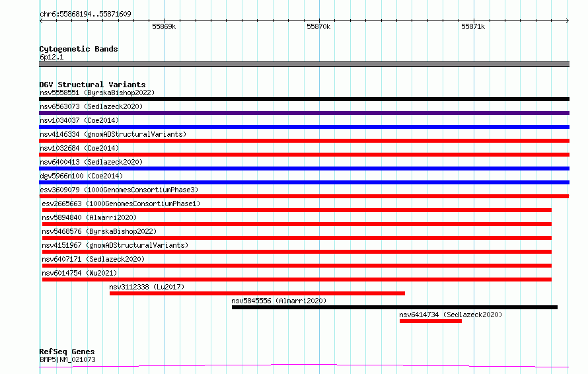This screenshot has width=588, height=374.
Task: Click the red bar under nsv5468576
Action: tap(297, 238)
